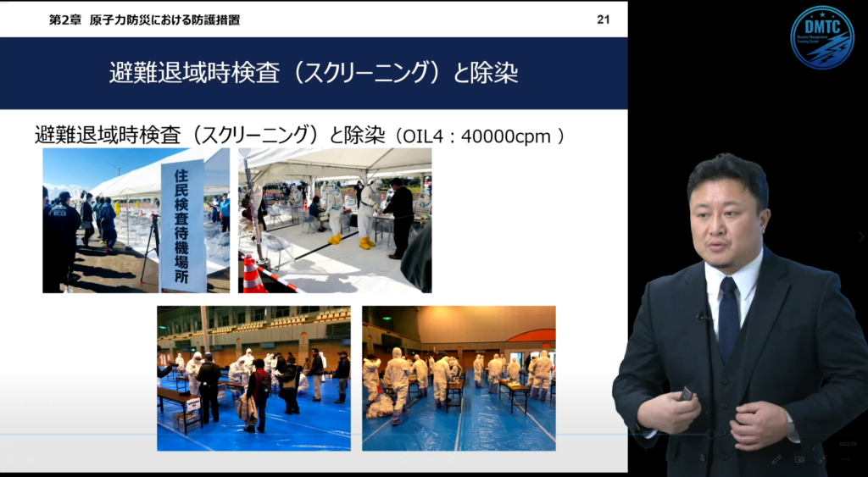Switch to mini view player
The width and height of the screenshot is (868, 477).
tap(799, 459)
